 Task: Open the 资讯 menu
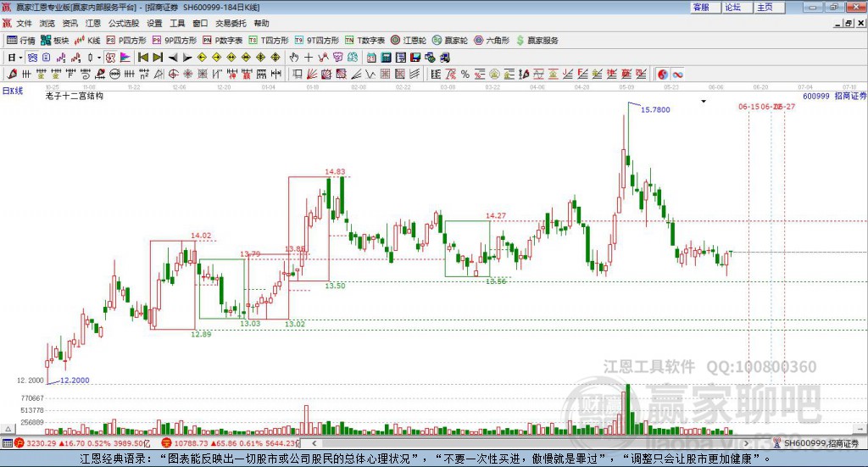coord(70,23)
